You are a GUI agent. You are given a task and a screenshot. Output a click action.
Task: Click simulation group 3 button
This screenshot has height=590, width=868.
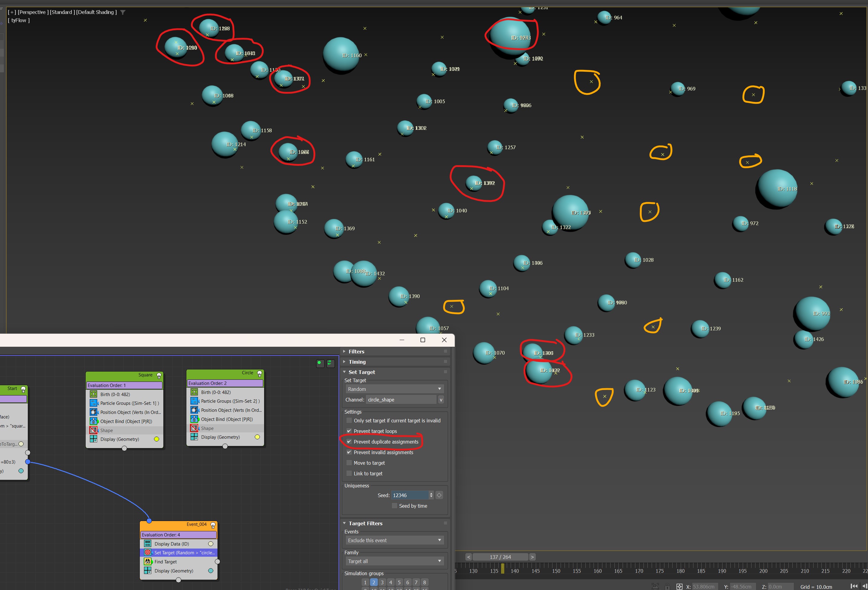(x=382, y=582)
